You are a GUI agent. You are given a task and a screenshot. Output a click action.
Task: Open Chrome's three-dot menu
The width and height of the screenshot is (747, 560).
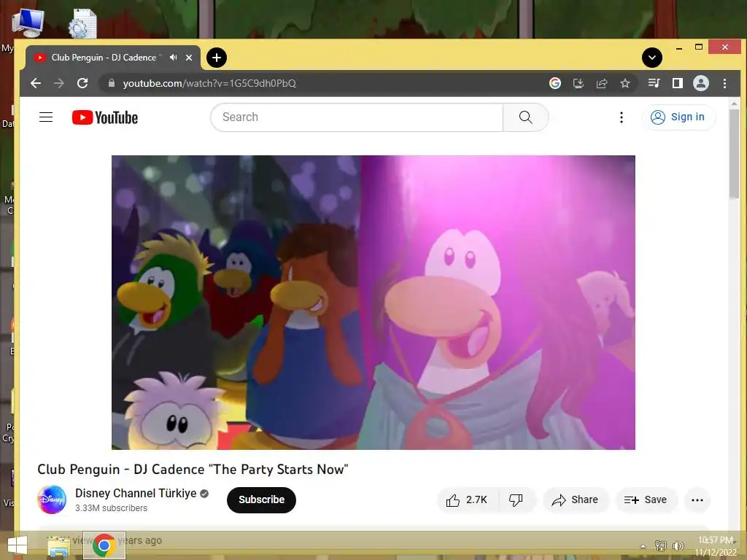(x=724, y=83)
